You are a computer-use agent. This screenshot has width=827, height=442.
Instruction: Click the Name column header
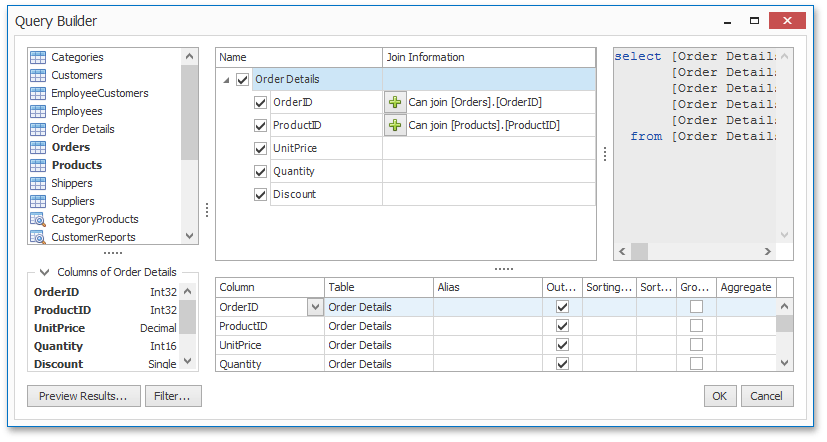[299, 57]
